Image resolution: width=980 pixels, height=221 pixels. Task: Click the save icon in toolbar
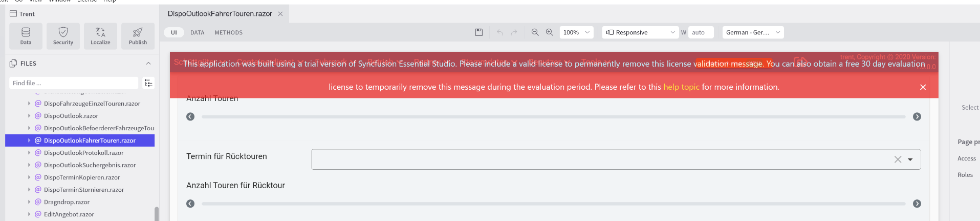point(479,32)
